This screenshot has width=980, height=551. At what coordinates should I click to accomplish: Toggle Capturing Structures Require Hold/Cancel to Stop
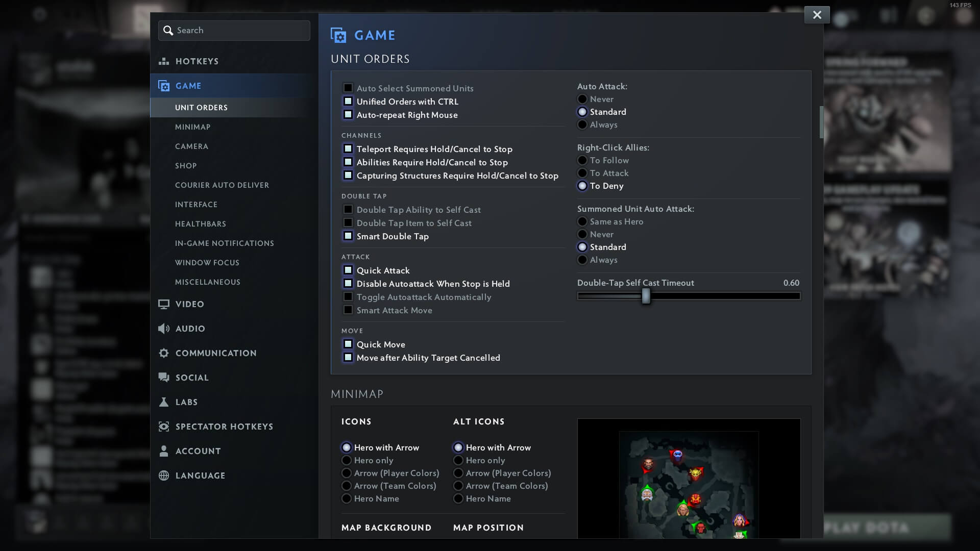click(348, 175)
